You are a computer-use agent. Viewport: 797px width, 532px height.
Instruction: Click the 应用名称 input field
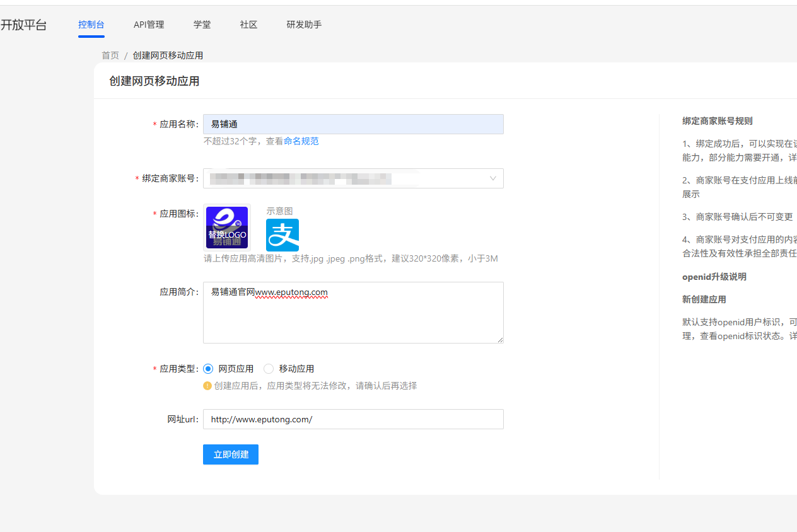[353, 124]
